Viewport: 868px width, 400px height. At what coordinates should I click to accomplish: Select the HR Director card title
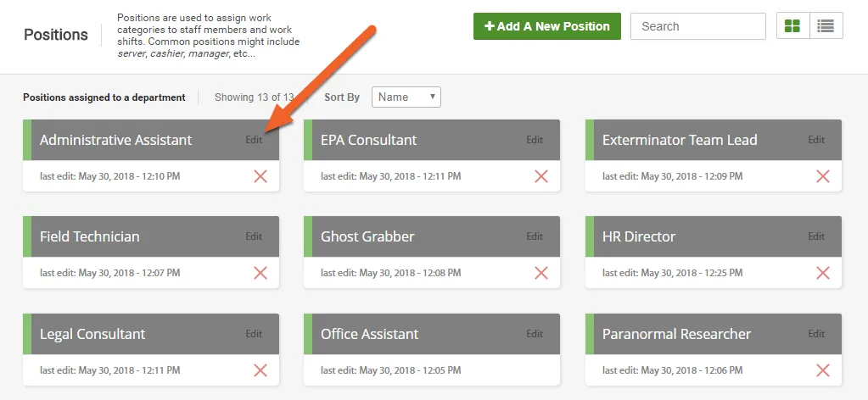(639, 236)
